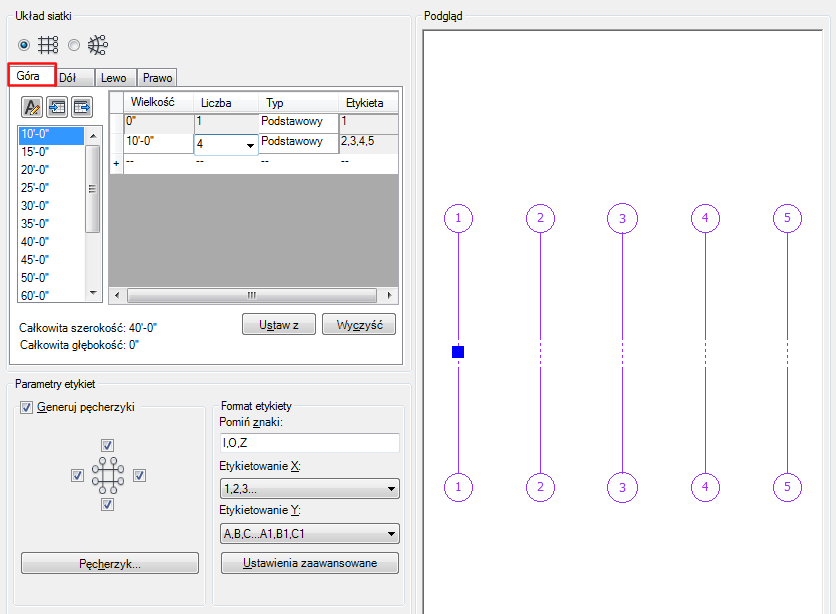
Task: Click the Wyczyść button
Action: [x=359, y=325]
